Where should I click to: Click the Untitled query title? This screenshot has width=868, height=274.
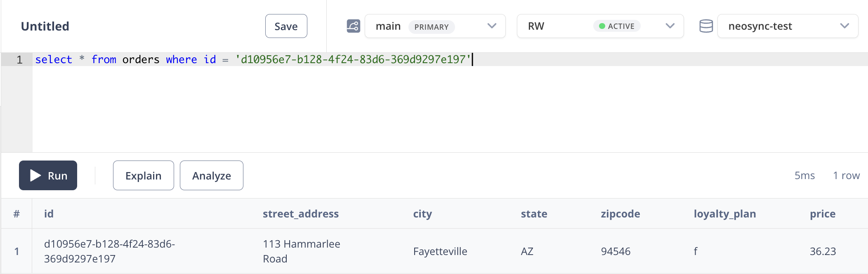[45, 26]
